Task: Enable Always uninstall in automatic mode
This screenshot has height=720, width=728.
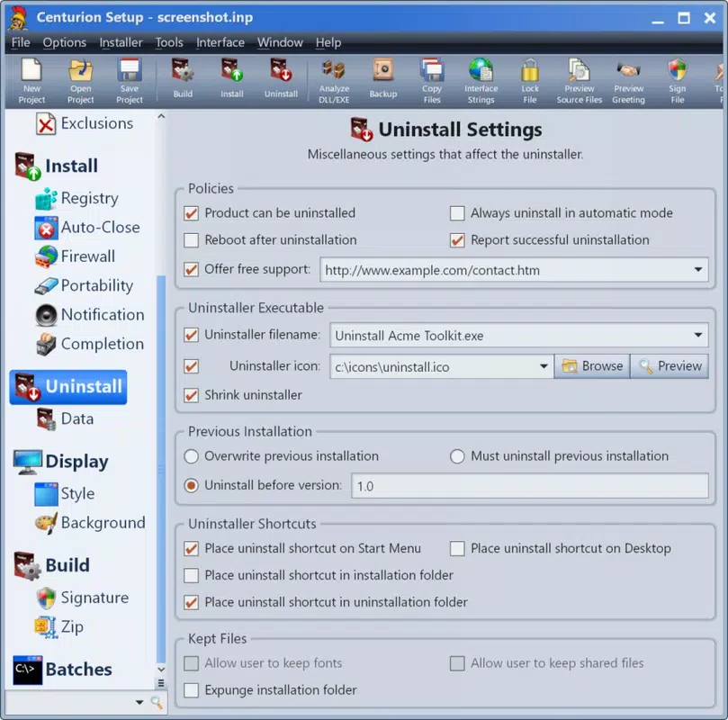Action: (457, 213)
